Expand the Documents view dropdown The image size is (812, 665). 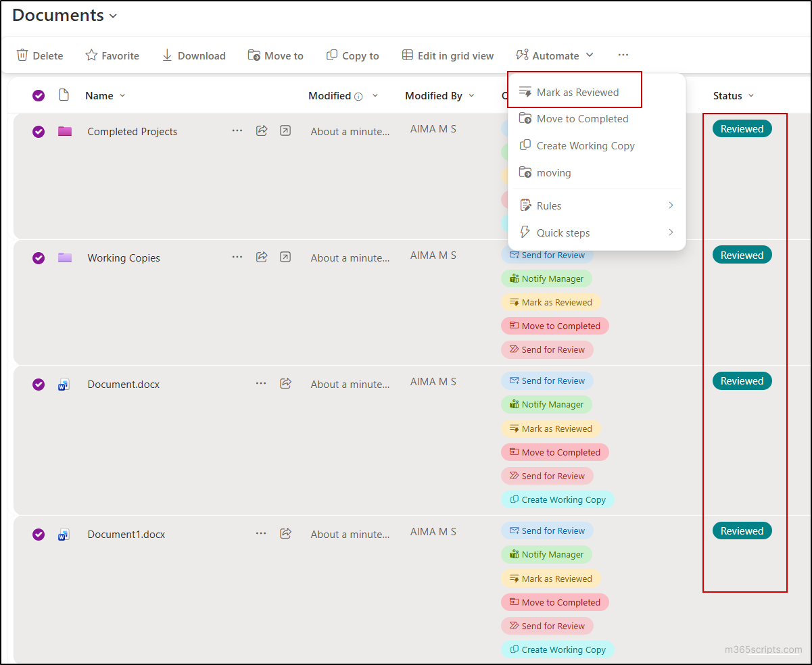[114, 16]
